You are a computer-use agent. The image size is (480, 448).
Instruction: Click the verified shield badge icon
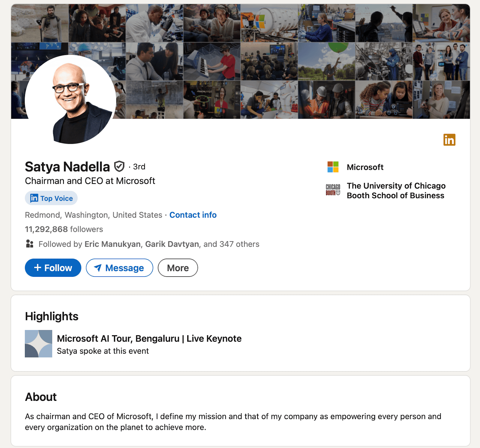(x=119, y=166)
